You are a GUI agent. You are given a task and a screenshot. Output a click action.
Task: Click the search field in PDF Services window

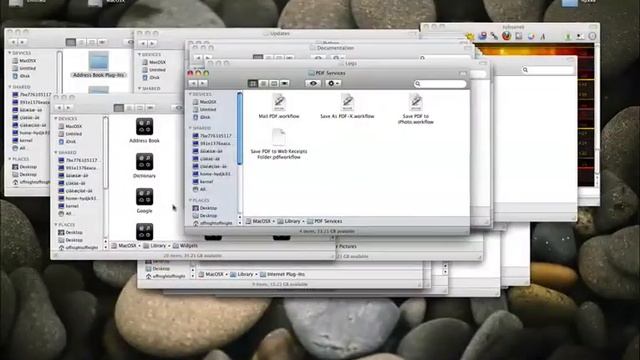tap(440, 84)
